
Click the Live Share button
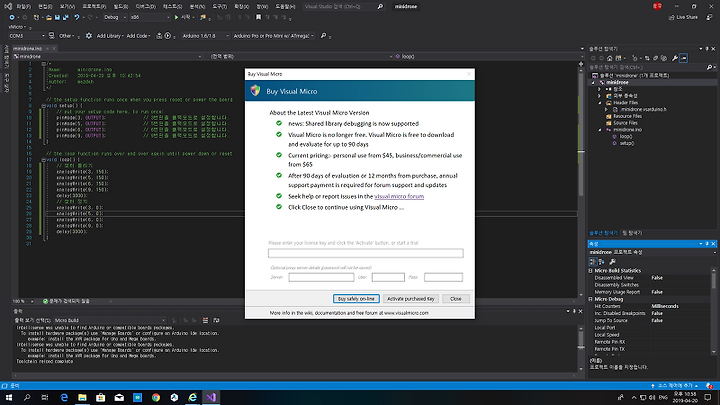click(x=683, y=17)
